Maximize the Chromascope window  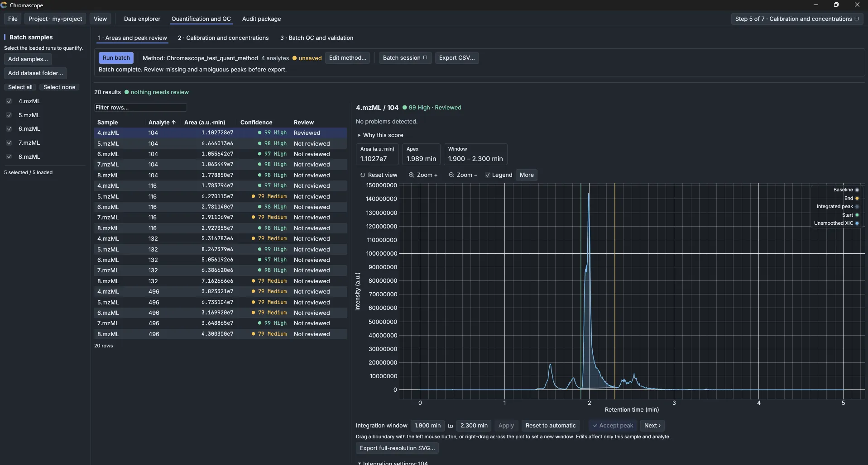[x=836, y=5]
